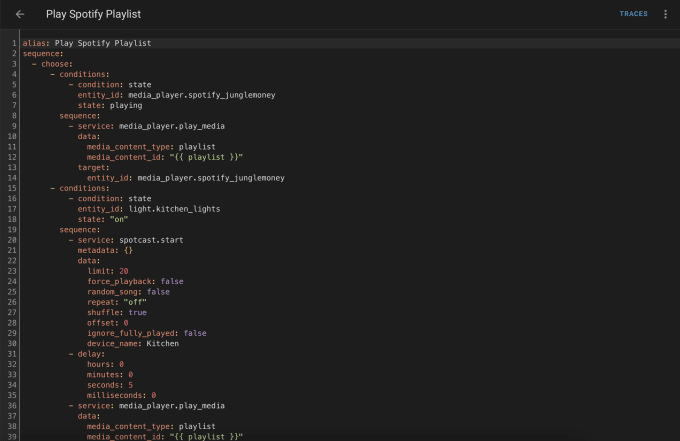Click 'entity_id: light.kitchen_lights' line
This screenshot has width=680, height=441.
149,209
